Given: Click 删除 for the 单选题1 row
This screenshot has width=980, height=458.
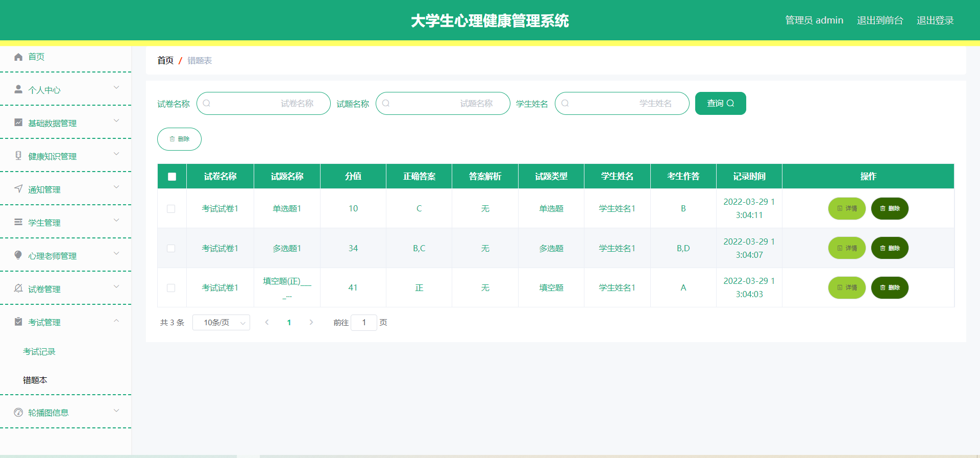Looking at the screenshot, I should coord(890,208).
